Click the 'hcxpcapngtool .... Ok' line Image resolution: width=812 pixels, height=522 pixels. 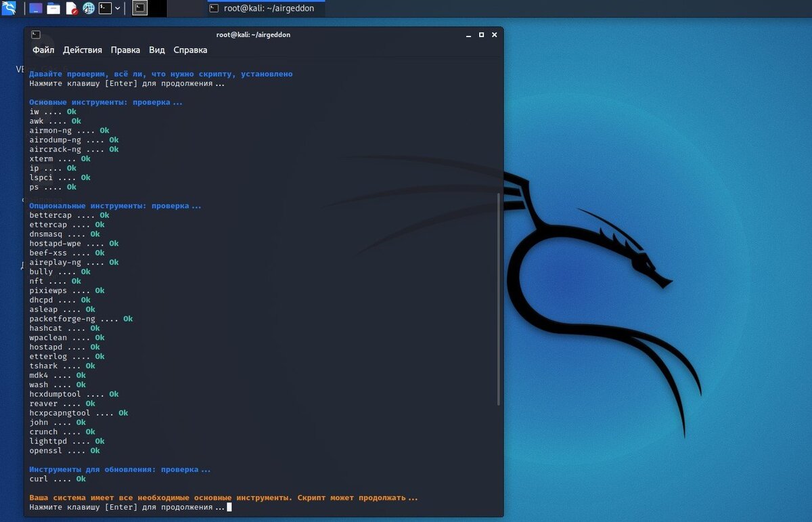tap(78, 413)
